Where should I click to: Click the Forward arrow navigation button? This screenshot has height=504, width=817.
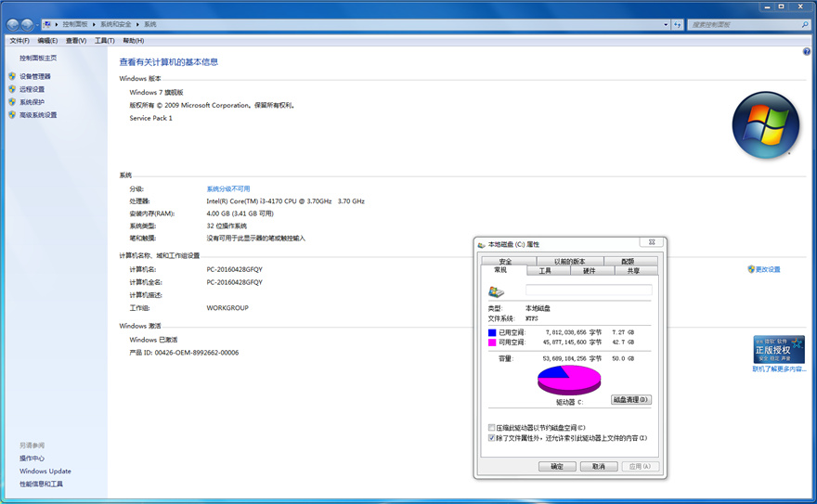tap(27, 24)
